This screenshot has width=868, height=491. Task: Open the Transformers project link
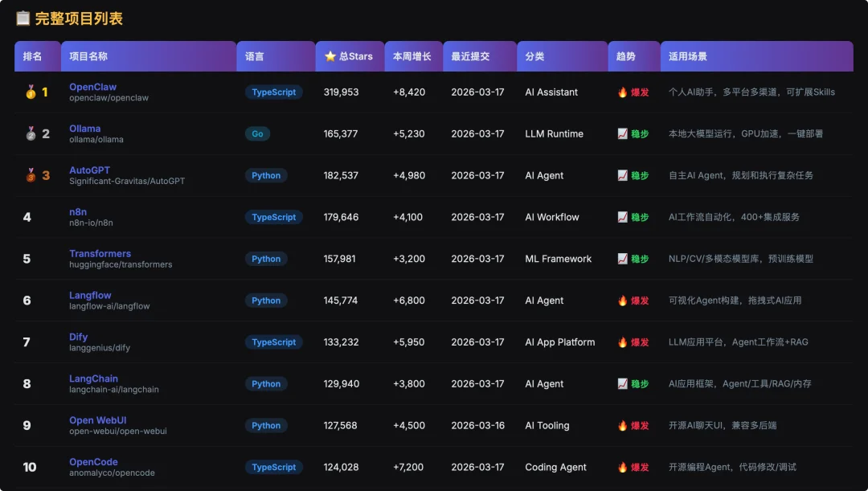pyautogui.click(x=100, y=254)
